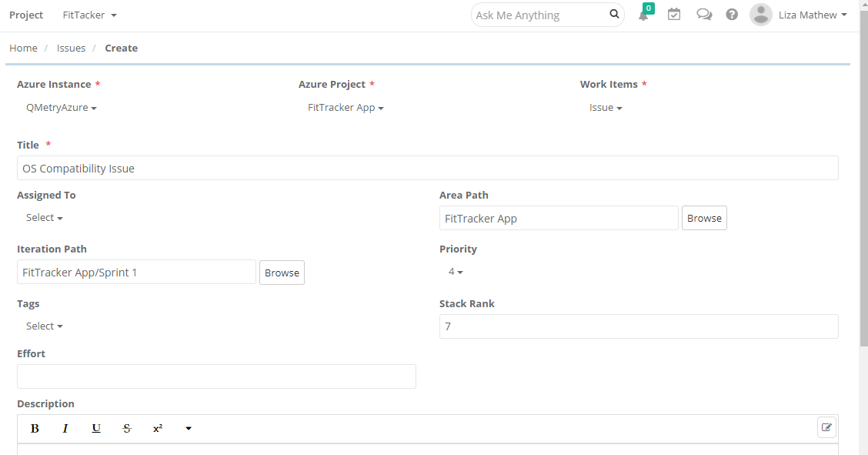Change the Priority dropdown value
This screenshot has width=868, height=455.
tap(455, 271)
